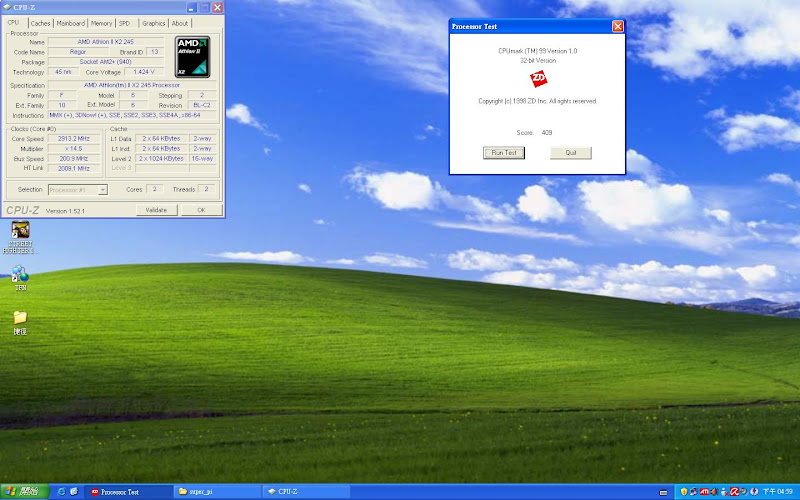The image size is (800, 500).
Task: Select the SPD tab
Action: [x=124, y=22]
